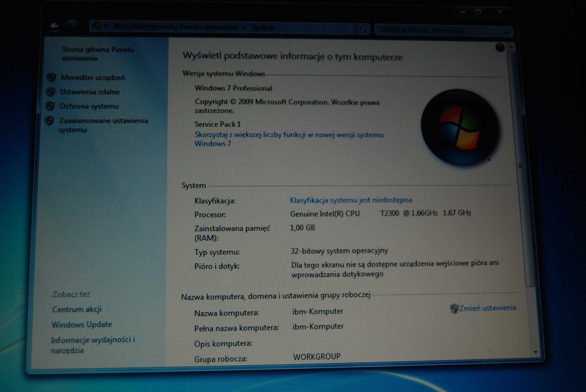Expand the breadcrumb arrow before System

[245, 27]
